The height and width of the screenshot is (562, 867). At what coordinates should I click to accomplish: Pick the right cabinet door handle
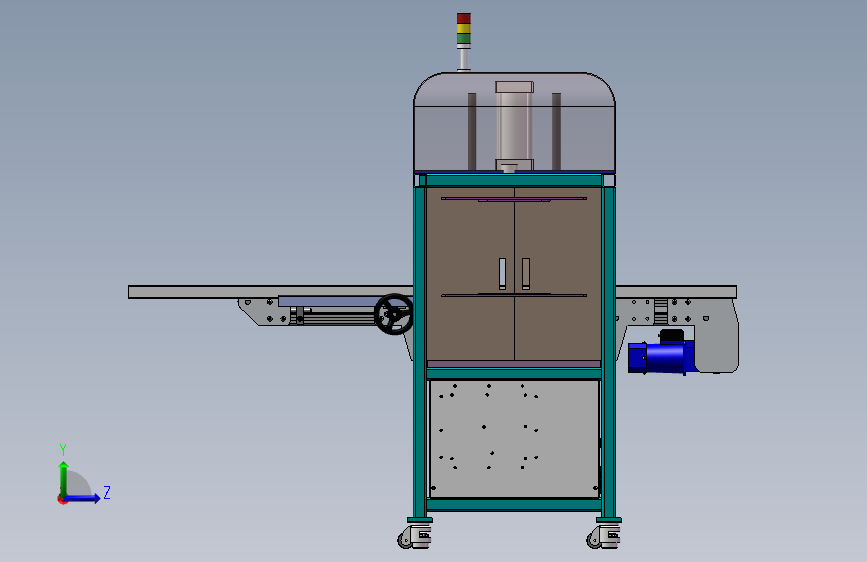pos(526,274)
